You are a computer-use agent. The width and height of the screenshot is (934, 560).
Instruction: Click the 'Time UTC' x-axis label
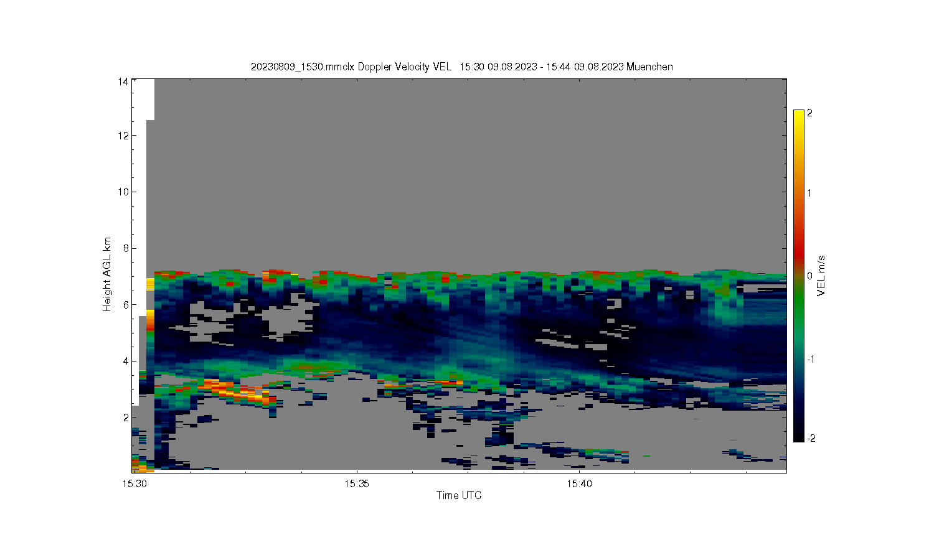459,495
